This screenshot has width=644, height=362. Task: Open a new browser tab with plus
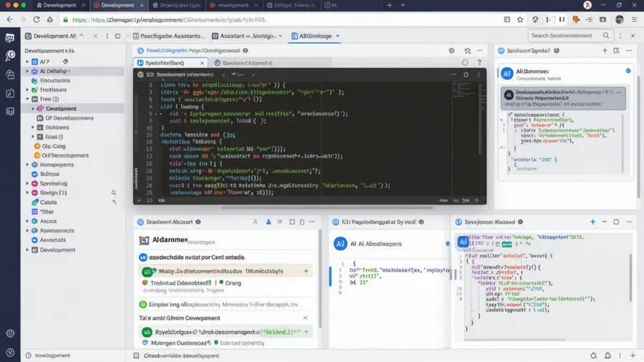point(389,5)
